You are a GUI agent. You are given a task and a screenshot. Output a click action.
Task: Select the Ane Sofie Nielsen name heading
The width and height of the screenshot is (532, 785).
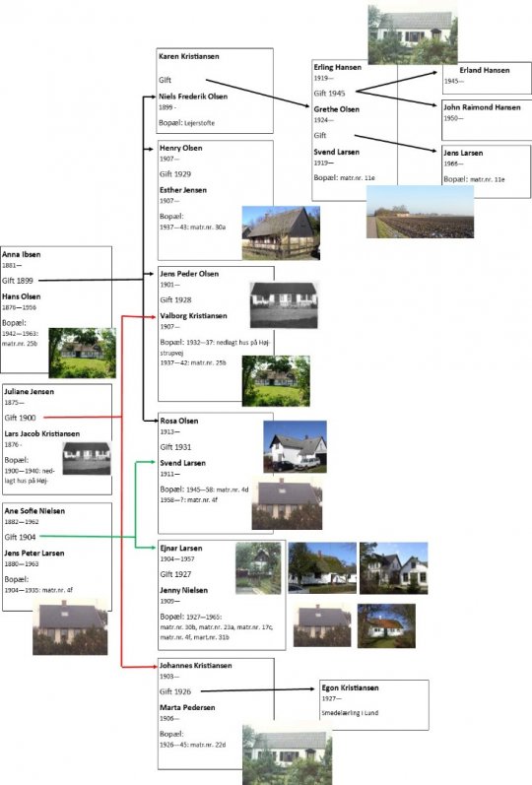coord(34,511)
